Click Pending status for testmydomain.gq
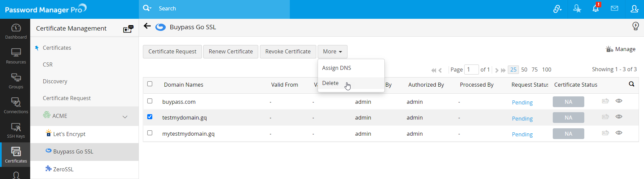Screen dimensions: 644x179 (522, 119)
